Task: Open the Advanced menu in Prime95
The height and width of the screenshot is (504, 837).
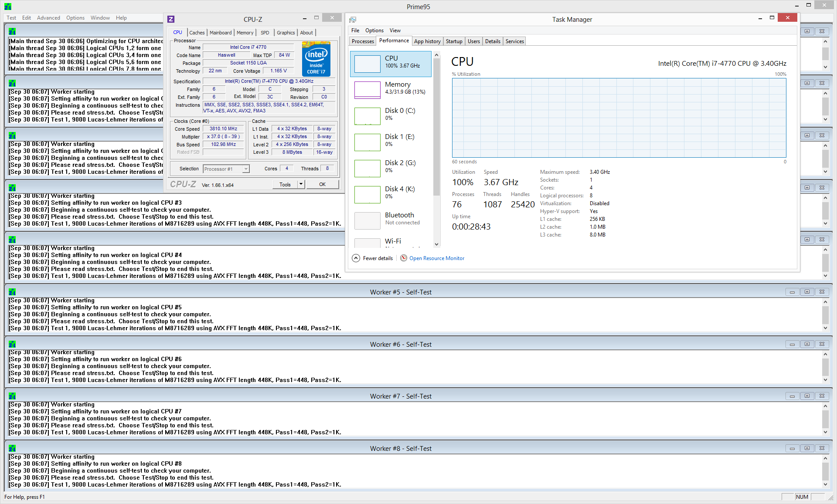Action: (48, 18)
